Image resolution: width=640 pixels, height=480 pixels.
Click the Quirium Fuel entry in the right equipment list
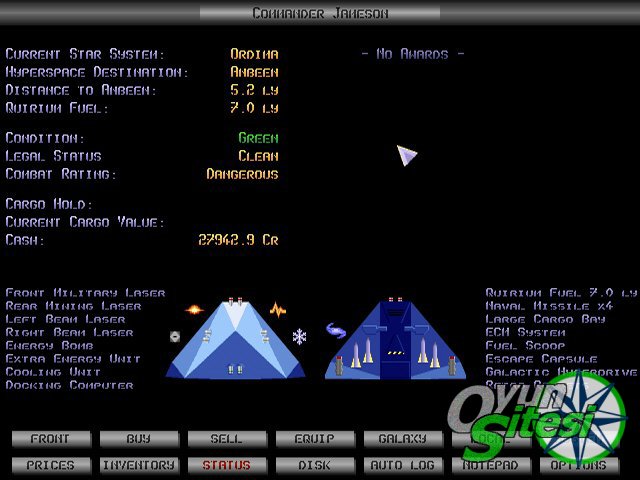pyautogui.click(x=561, y=293)
